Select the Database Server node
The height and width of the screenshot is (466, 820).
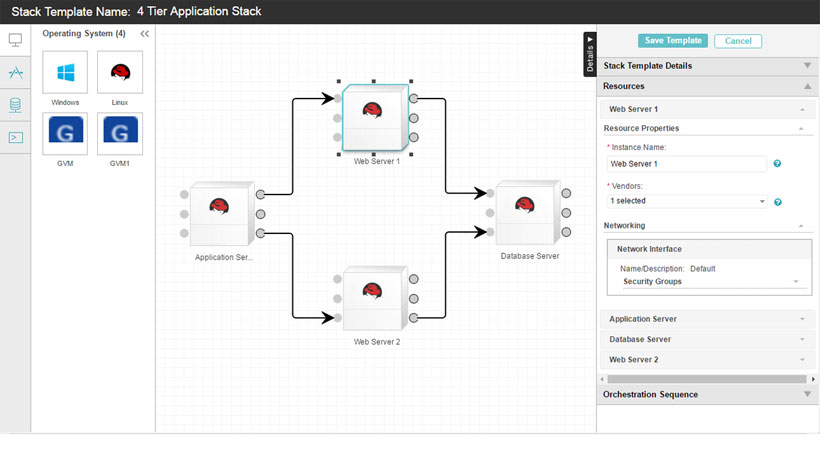(x=527, y=212)
